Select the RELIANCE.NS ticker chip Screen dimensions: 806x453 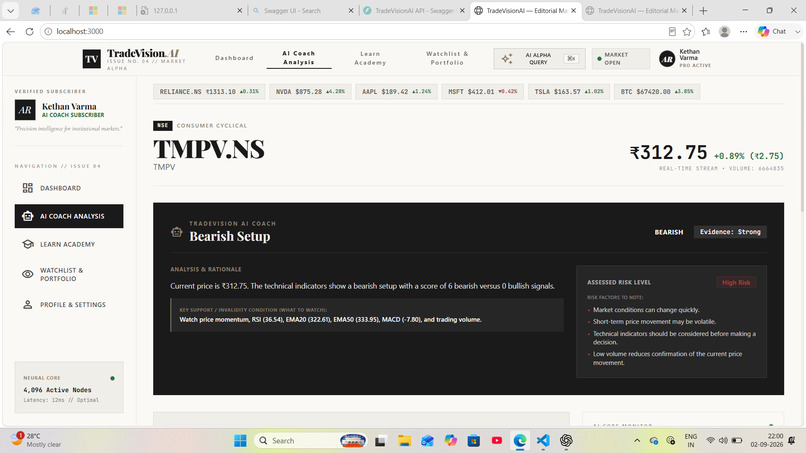pyautogui.click(x=209, y=92)
